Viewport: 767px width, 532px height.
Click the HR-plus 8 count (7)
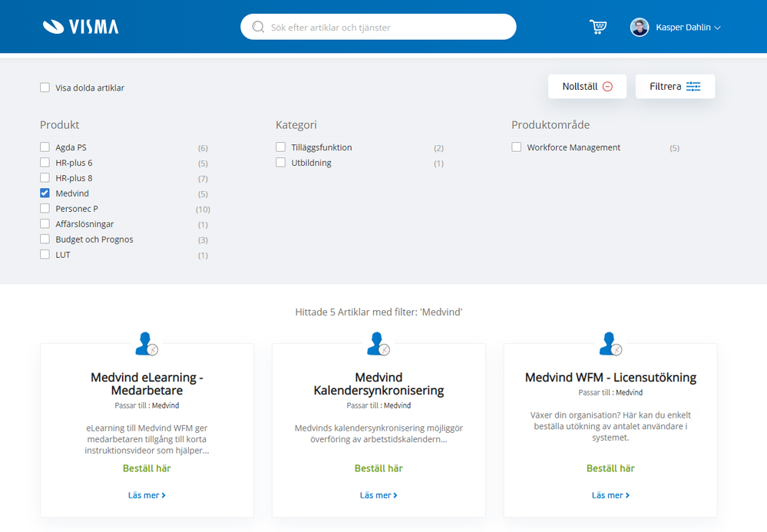click(x=203, y=178)
